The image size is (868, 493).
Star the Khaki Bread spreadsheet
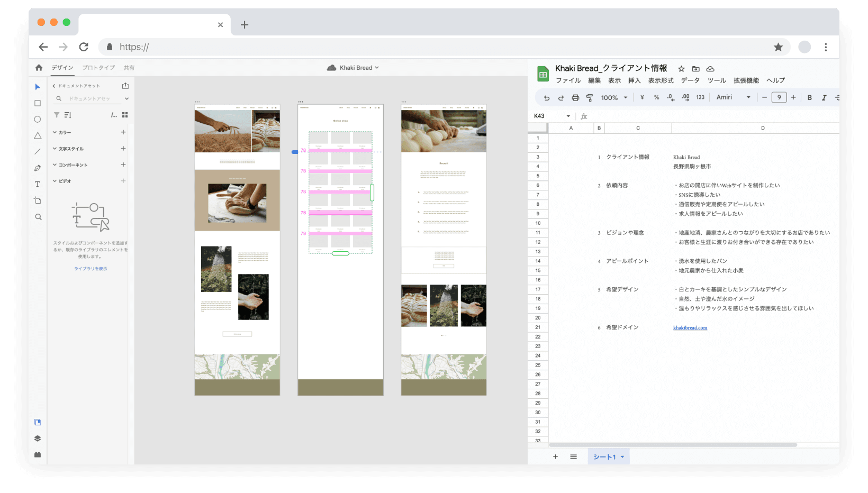click(x=682, y=69)
